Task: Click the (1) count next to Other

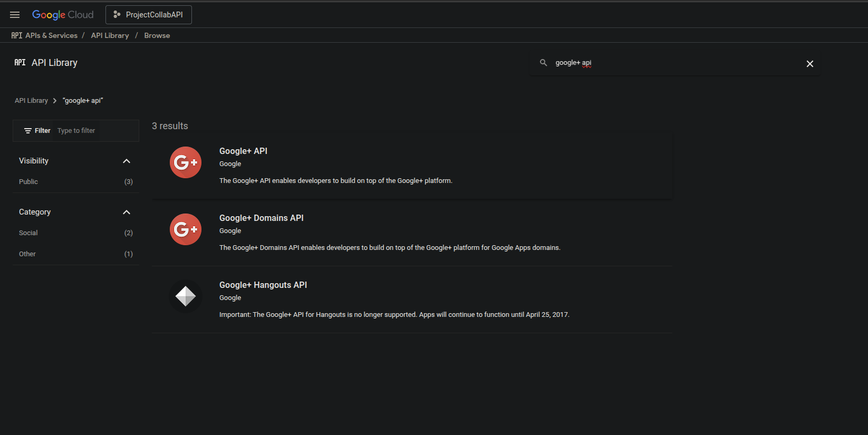Action: pyautogui.click(x=129, y=254)
